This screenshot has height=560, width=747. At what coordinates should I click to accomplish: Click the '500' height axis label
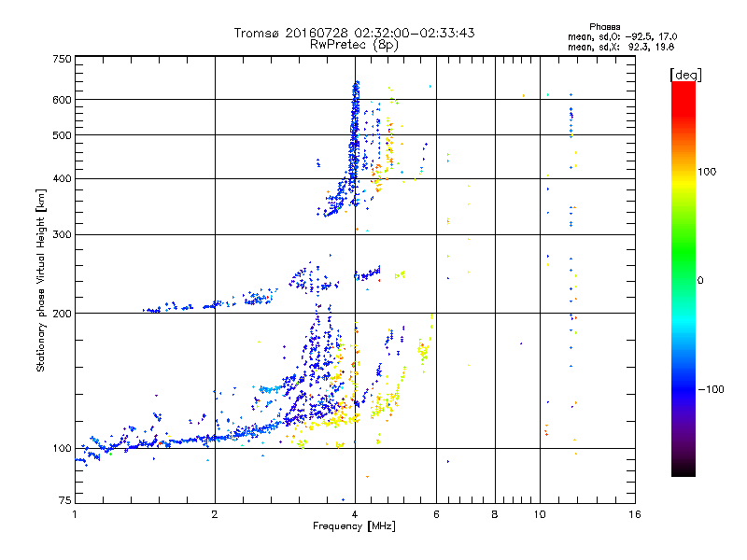click(62, 135)
